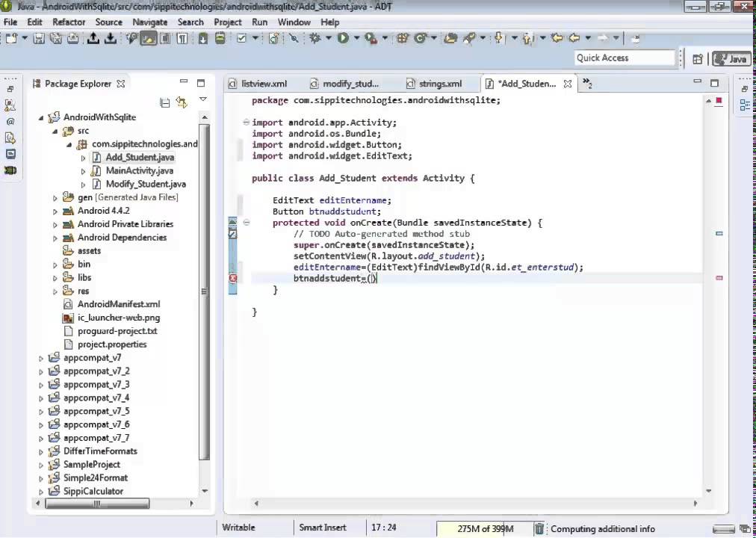Click the New file wizard icon
Viewport: 756px width, 538px height.
pyautogui.click(x=11, y=39)
